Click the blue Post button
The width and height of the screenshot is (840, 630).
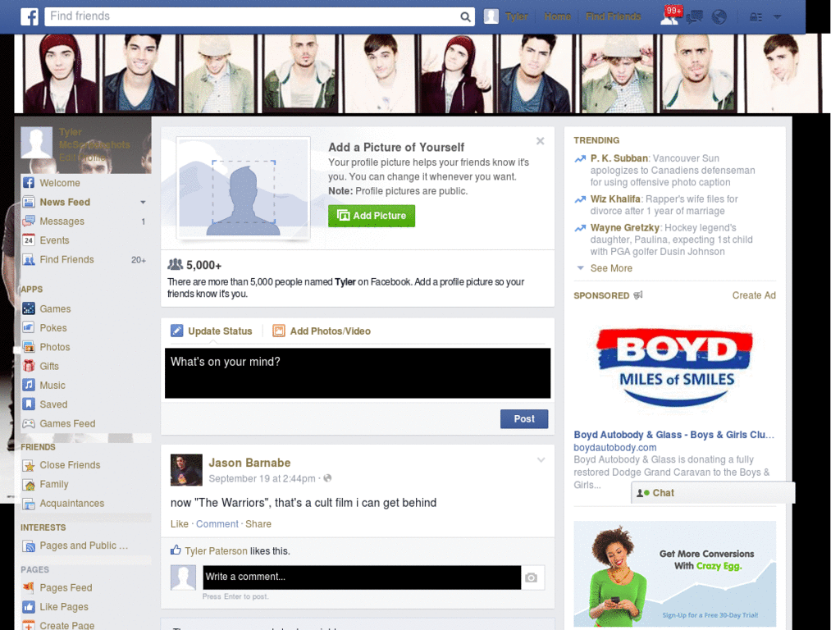pyautogui.click(x=524, y=419)
